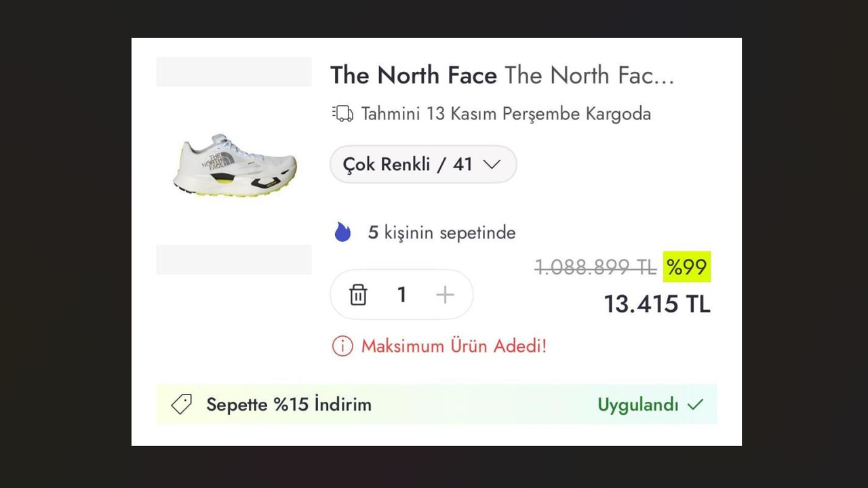Click the blue flame icon
868x488 pixels.
(x=343, y=232)
